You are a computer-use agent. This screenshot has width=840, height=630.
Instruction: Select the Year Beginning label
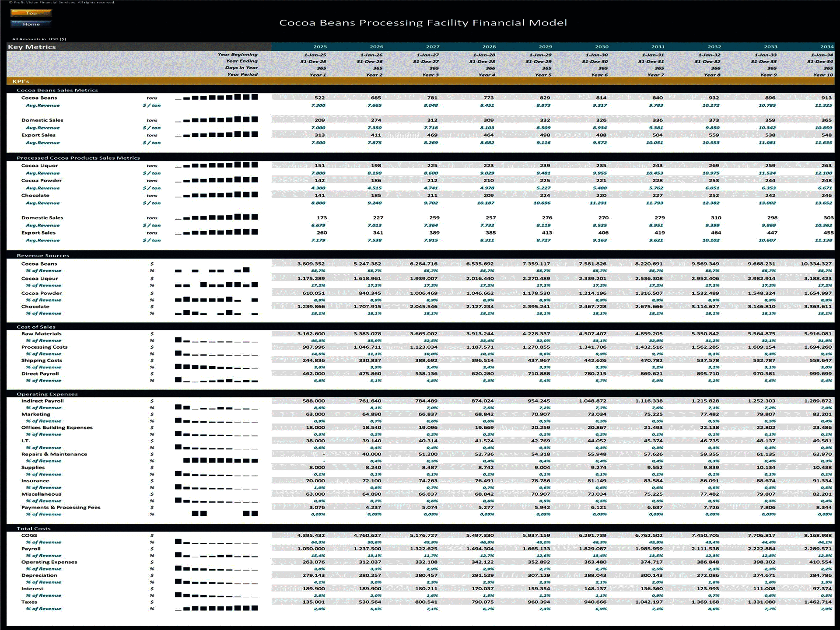[x=238, y=55]
